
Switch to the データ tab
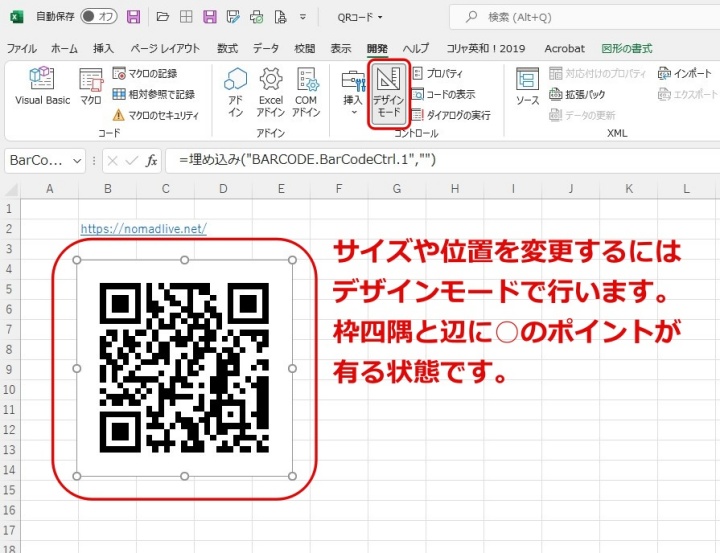266,48
